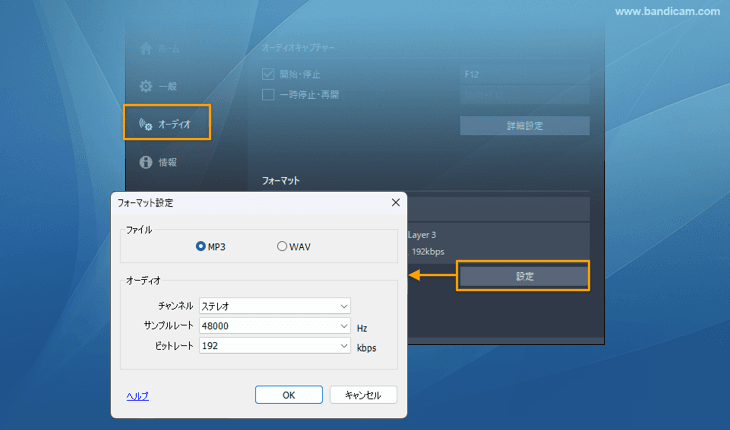The height and width of the screenshot is (430, 730).
Task: Click the gear icon next to 一般
Action: click(x=146, y=86)
